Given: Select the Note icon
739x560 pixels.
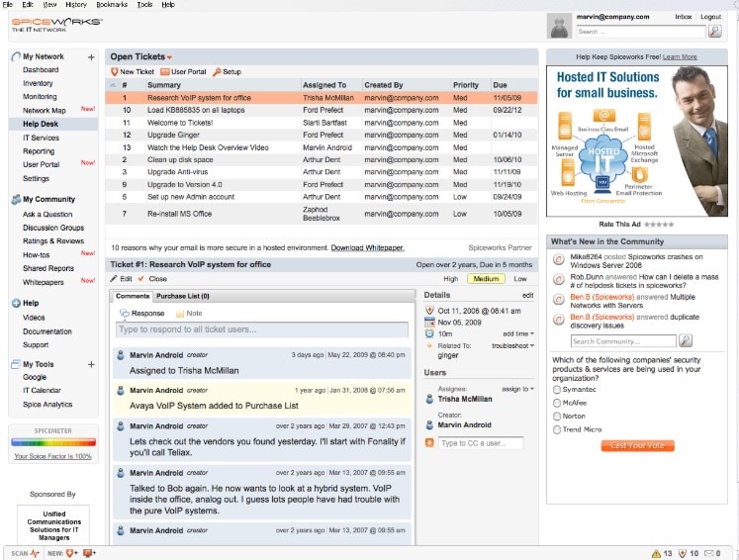Looking at the screenshot, I should [x=180, y=314].
